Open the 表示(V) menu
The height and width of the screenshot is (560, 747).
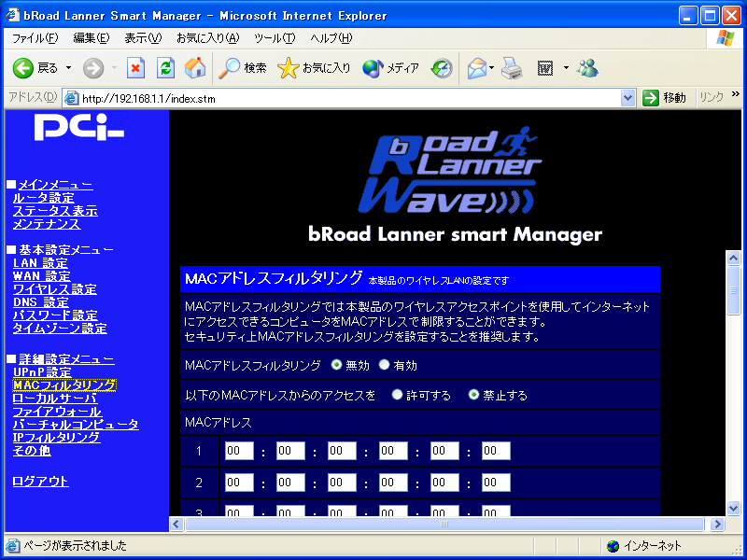[143, 38]
